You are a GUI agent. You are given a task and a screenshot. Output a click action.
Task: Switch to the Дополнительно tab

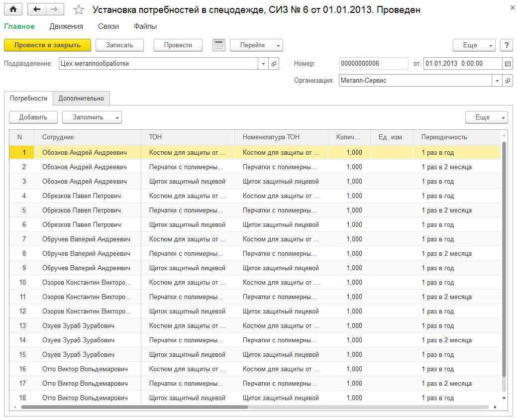click(81, 98)
